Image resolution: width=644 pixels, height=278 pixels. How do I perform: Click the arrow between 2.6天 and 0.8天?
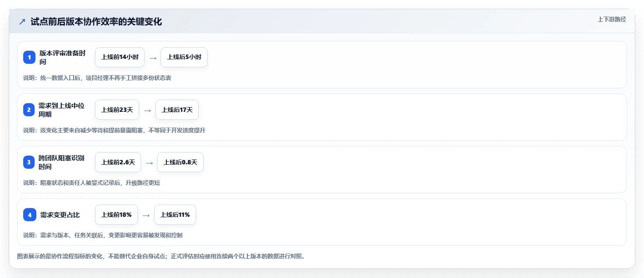click(x=149, y=163)
